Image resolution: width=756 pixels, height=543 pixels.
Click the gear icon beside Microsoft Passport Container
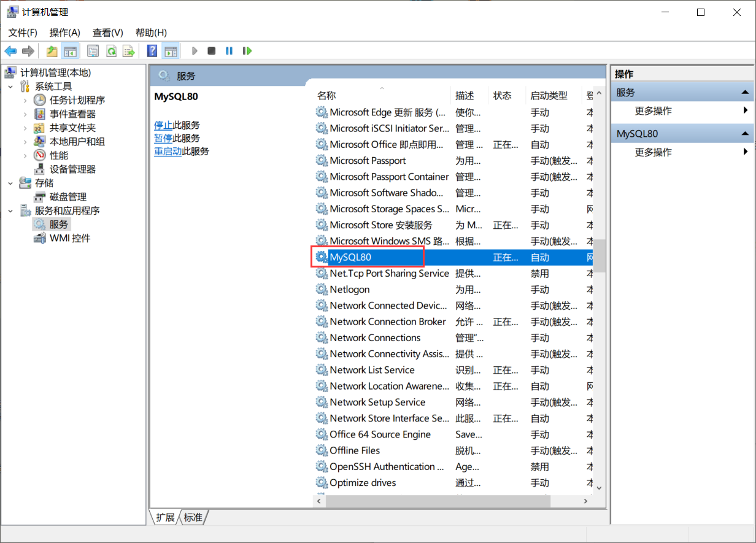coord(322,177)
